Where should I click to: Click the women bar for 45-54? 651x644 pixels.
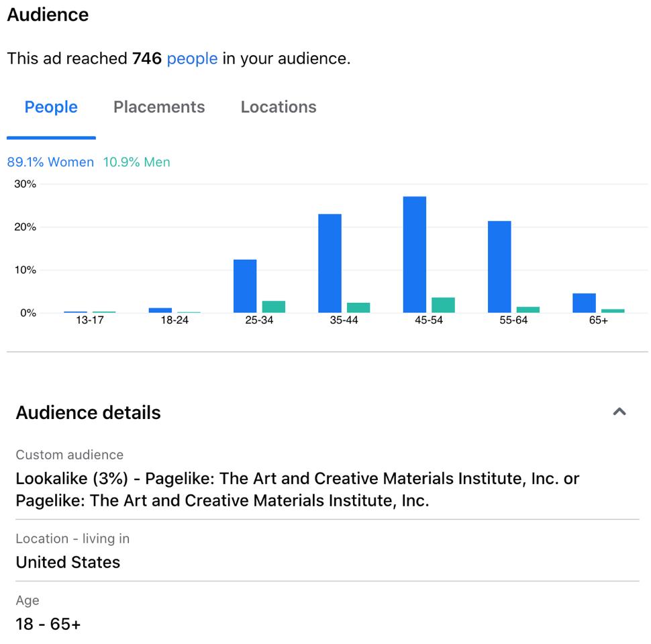pos(415,255)
